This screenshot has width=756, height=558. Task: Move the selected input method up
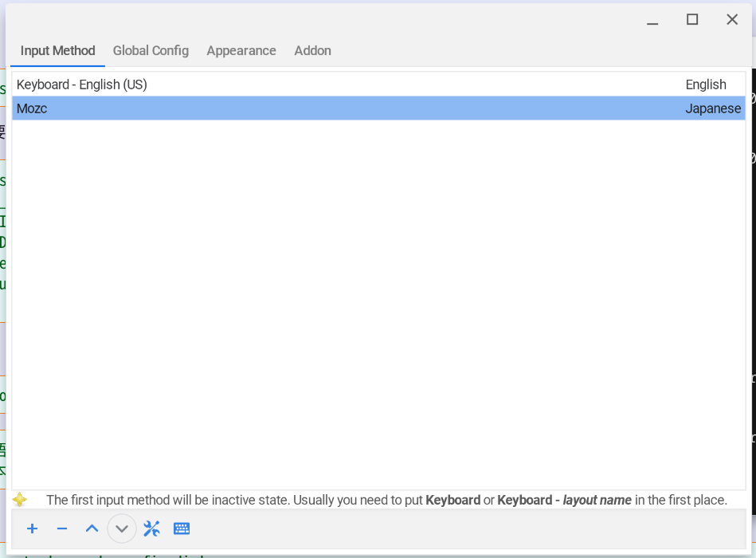(92, 528)
